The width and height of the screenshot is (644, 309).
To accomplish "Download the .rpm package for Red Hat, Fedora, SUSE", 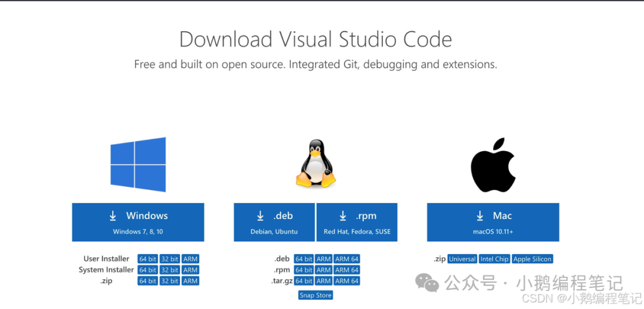I will pyautogui.click(x=357, y=222).
